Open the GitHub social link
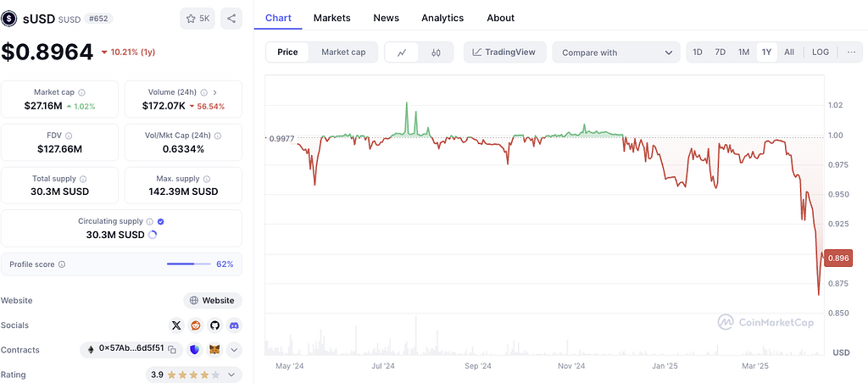The height and width of the screenshot is (383, 868). click(x=214, y=325)
